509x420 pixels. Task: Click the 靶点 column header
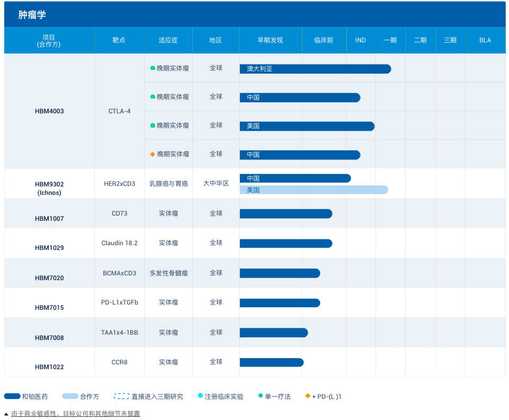tap(119, 40)
